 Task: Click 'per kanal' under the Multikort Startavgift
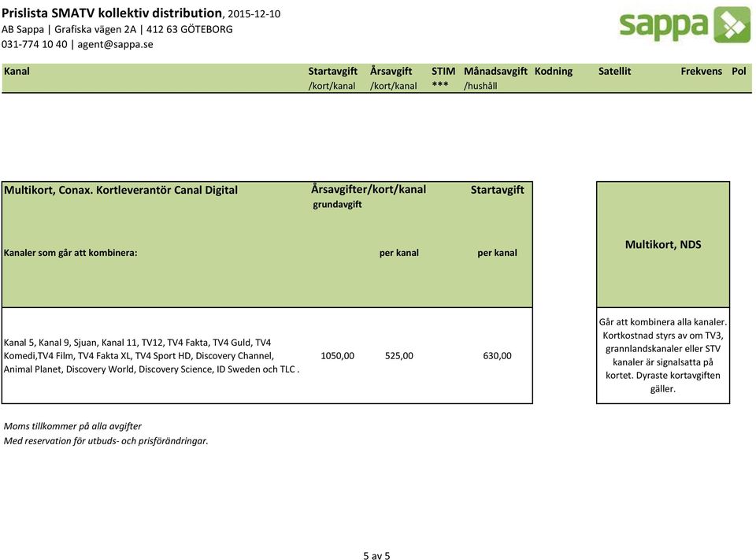pyautogui.click(x=497, y=253)
